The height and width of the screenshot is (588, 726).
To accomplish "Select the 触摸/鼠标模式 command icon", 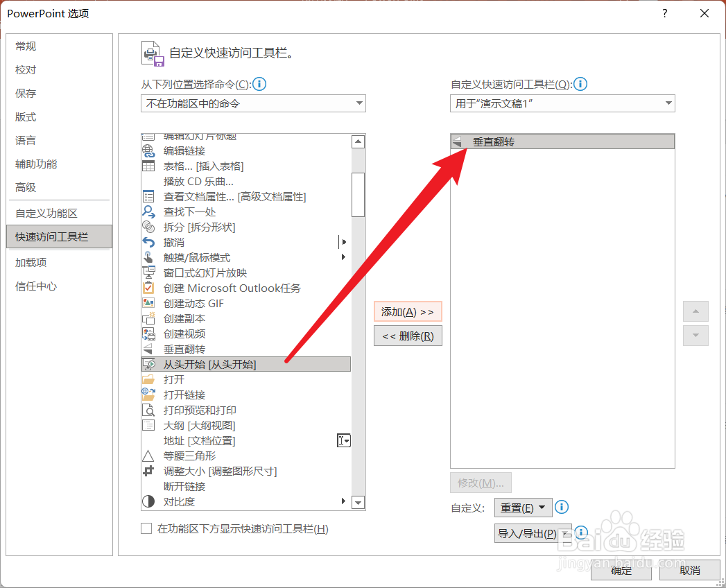I will coord(148,257).
